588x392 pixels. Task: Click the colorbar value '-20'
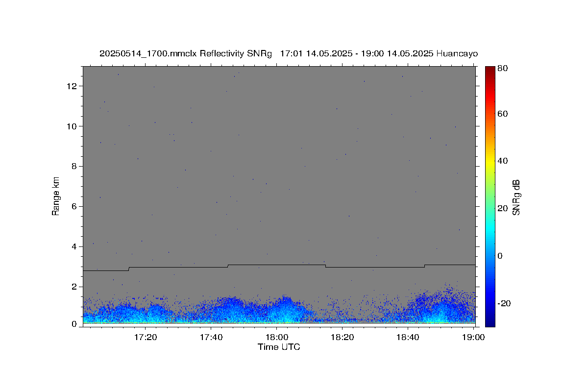504,304
